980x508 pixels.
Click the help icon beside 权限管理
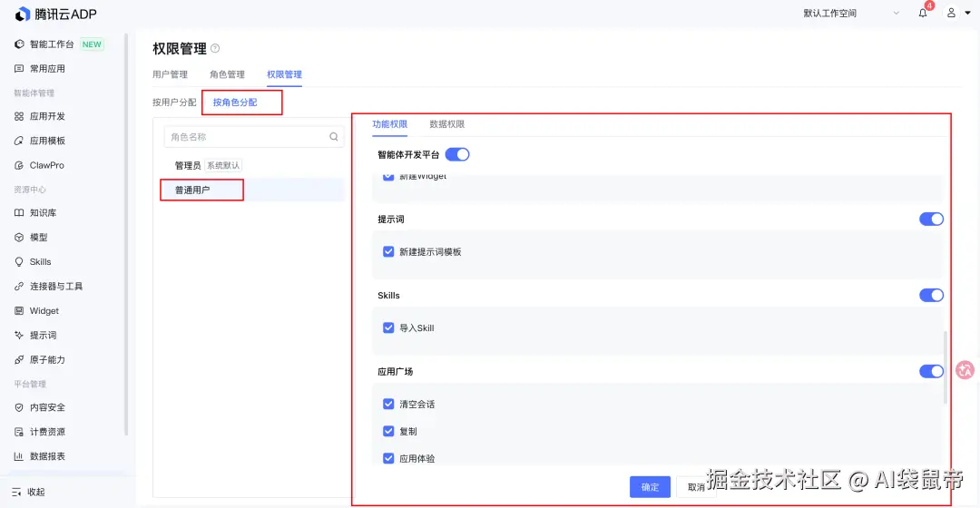tap(215, 48)
